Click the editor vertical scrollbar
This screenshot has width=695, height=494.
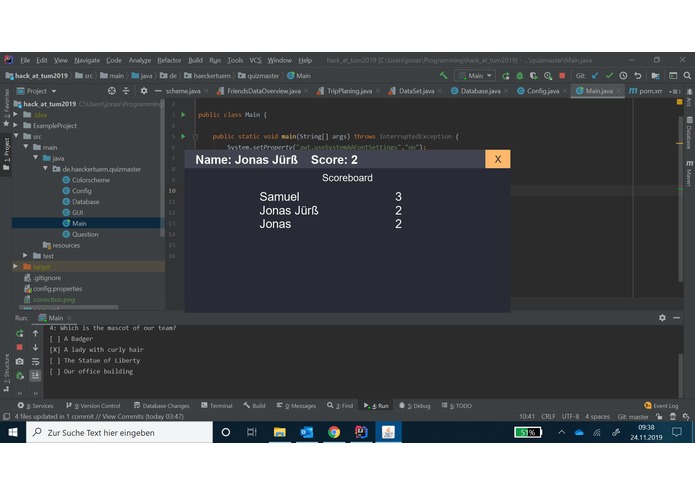(680, 198)
